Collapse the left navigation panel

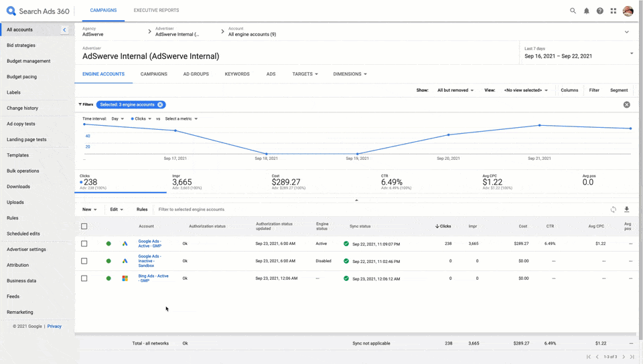[64, 29]
